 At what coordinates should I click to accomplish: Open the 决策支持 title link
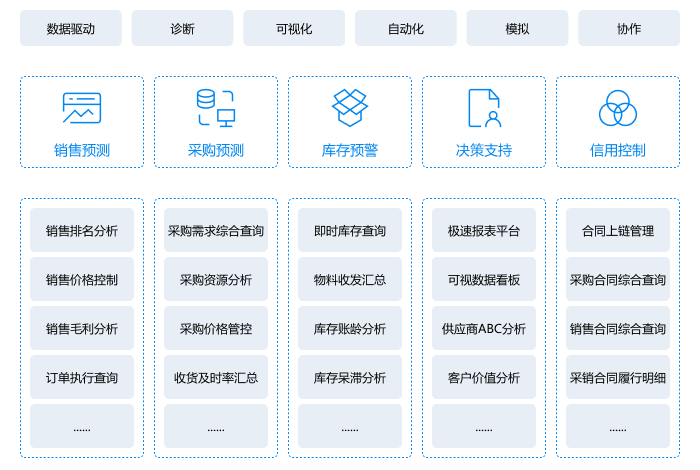484,150
